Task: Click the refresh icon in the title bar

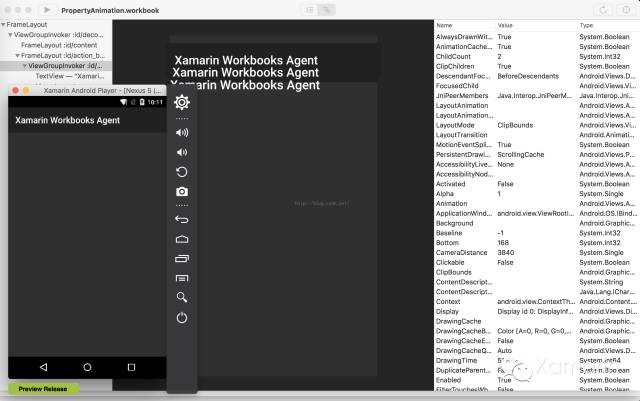Action: [603, 10]
